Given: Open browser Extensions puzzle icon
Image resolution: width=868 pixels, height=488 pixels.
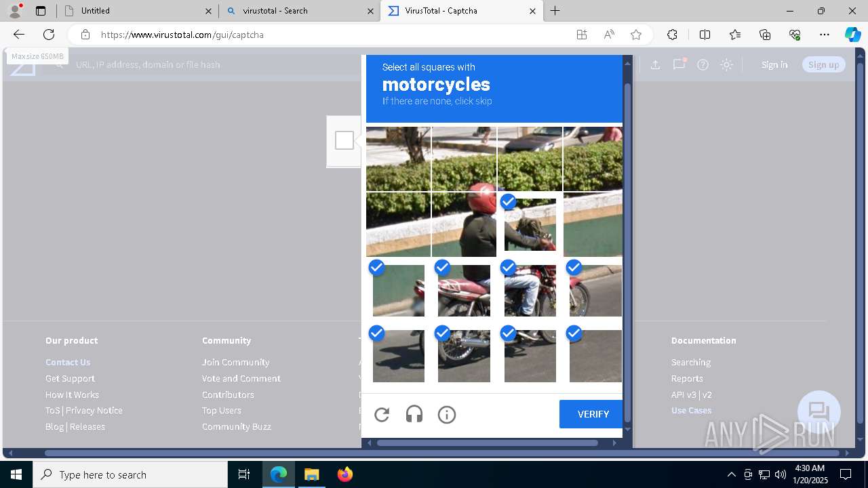Looking at the screenshot, I should (672, 35).
